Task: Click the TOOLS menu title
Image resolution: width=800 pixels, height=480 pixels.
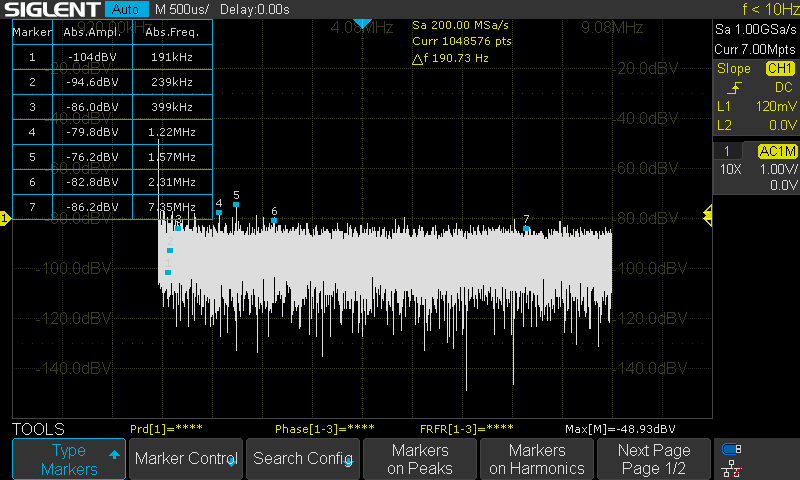Action: click(x=38, y=429)
